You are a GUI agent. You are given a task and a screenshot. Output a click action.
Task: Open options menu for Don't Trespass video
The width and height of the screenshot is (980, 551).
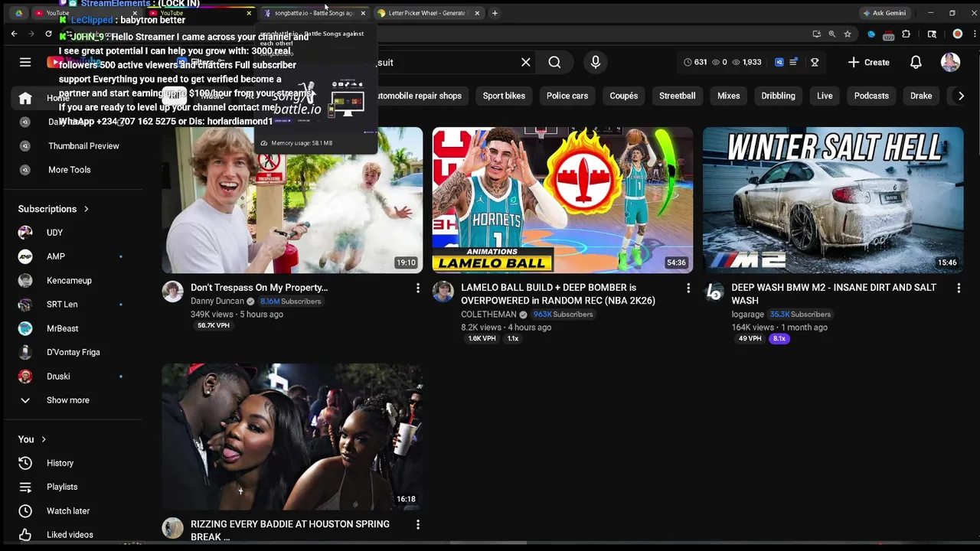coord(417,288)
